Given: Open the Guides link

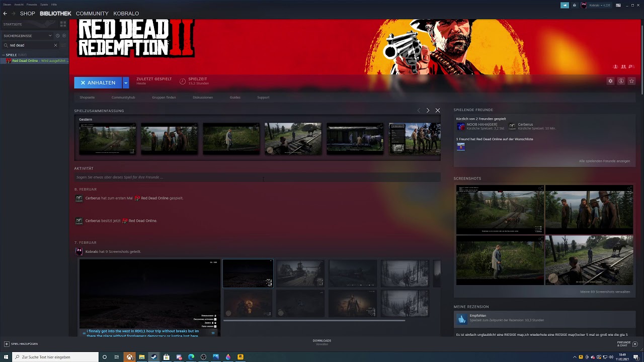Looking at the screenshot, I should [235, 98].
